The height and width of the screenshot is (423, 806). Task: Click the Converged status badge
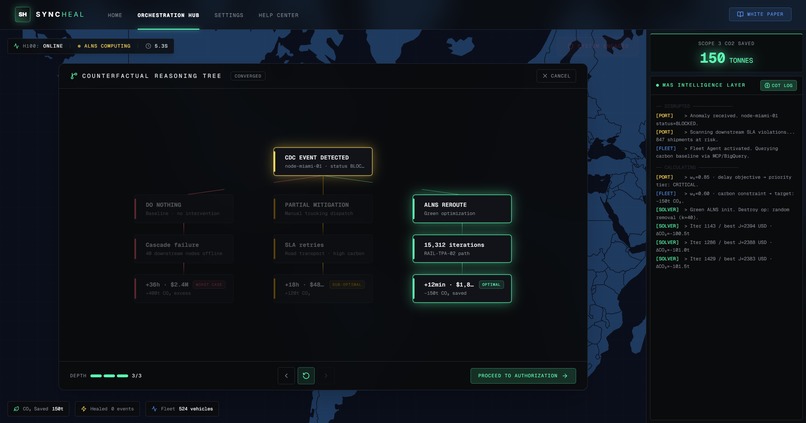pos(248,76)
